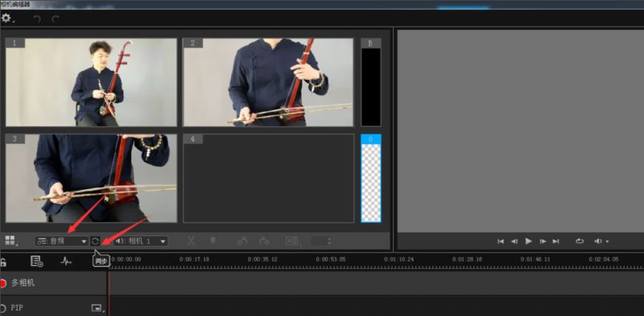Click the 同步 sync button
The width and height of the screenshot is (644, 316).
click(x=95, y=241)
